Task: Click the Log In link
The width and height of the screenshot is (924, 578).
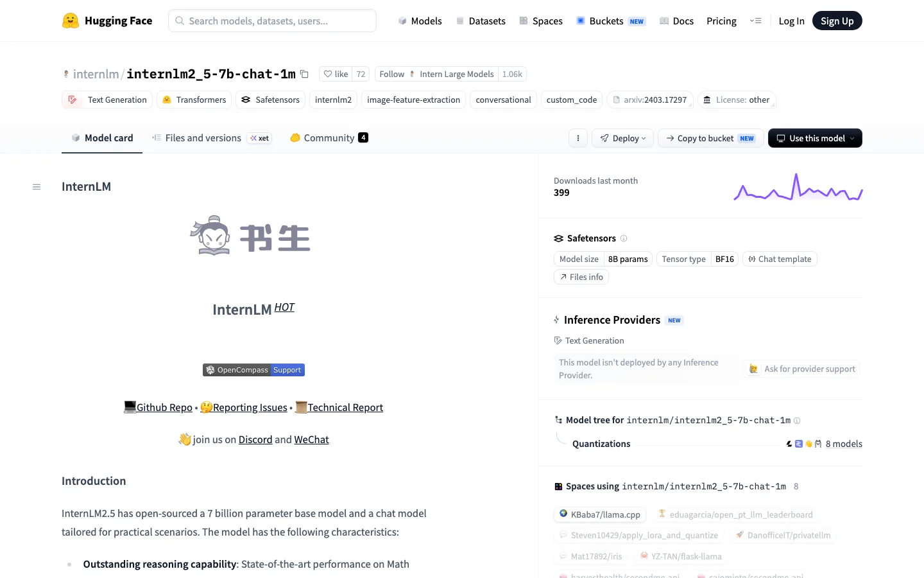Action: click(791, 21)
